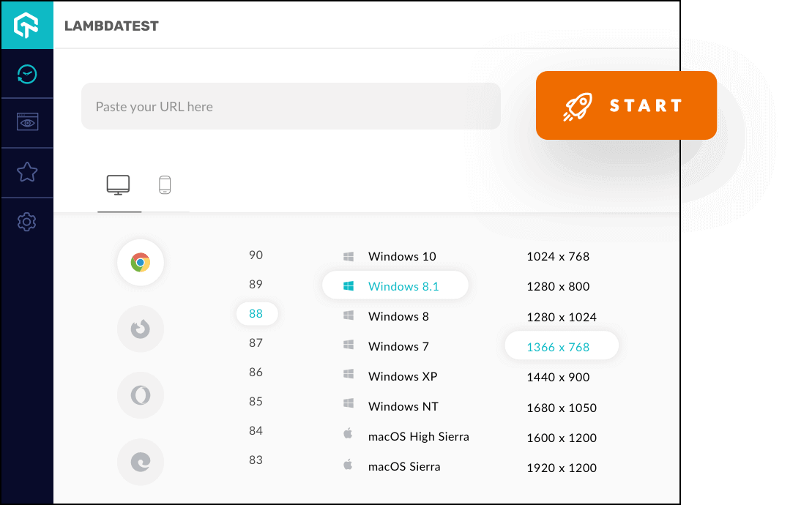Select the Opera browser icon
The height and width of the screenshot is (505, 812).
pos(140,395)
